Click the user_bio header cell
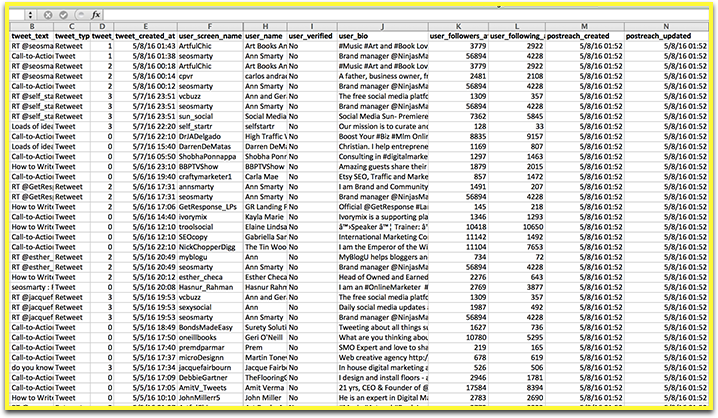The width and height of the screenshot is (718, 418). click(x=383, y=36)
